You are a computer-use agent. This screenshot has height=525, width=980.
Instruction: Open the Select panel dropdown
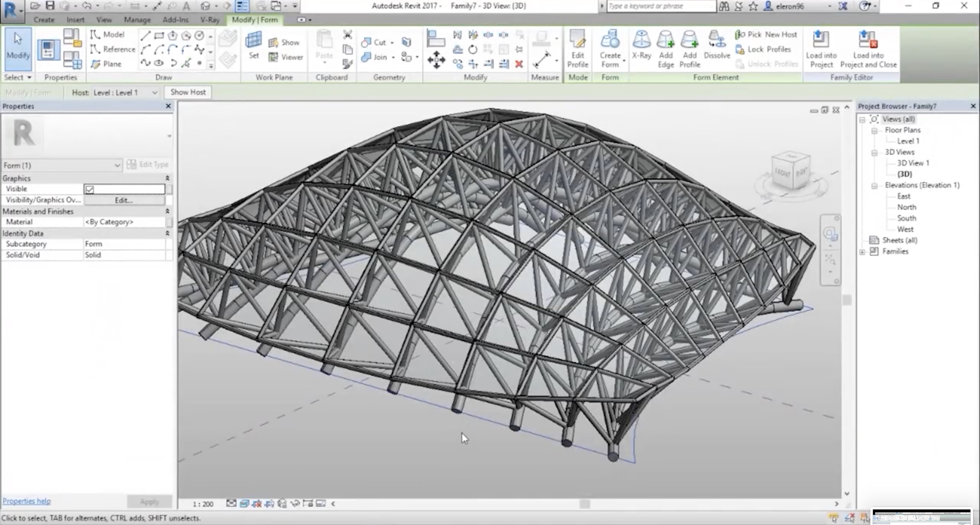tap(17, 78)
